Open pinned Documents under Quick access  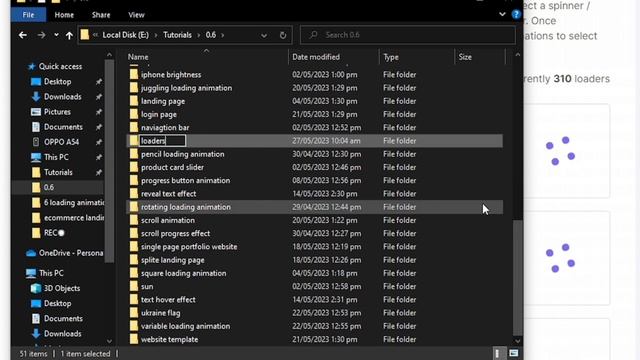(x=63, y=127)
